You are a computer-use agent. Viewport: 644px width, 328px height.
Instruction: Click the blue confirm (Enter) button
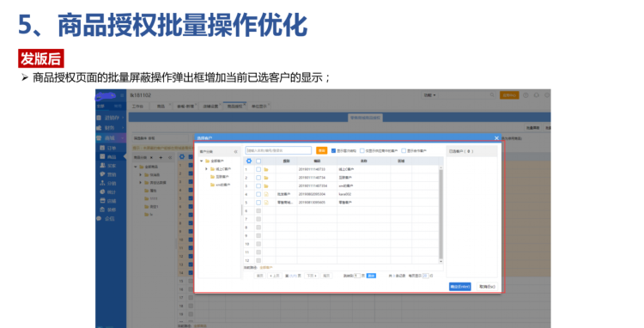459,287
